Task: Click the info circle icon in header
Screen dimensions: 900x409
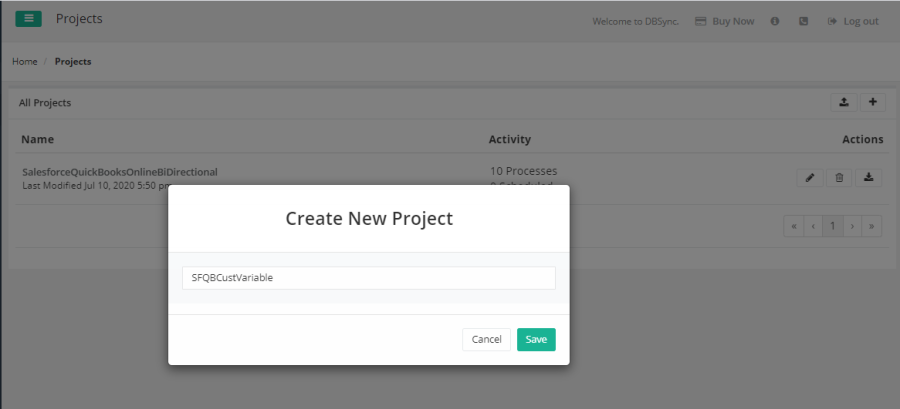Action: [x=775, y=21]
